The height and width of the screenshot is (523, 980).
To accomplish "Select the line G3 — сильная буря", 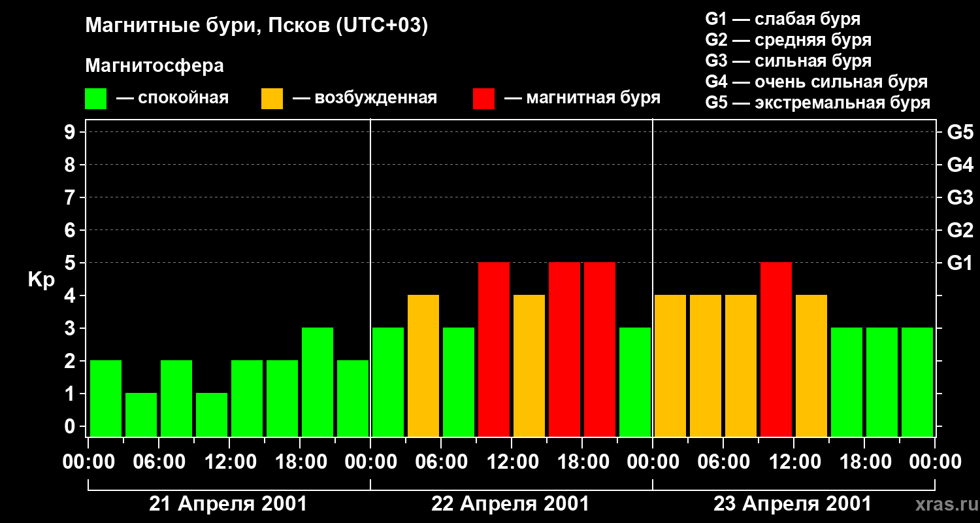I will click(x=788, y=61).
